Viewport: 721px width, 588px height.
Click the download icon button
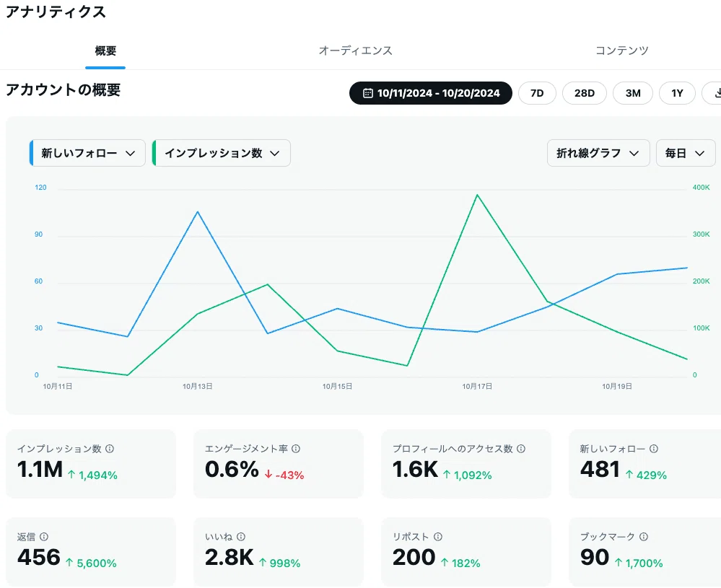click(x=713, y=93)
